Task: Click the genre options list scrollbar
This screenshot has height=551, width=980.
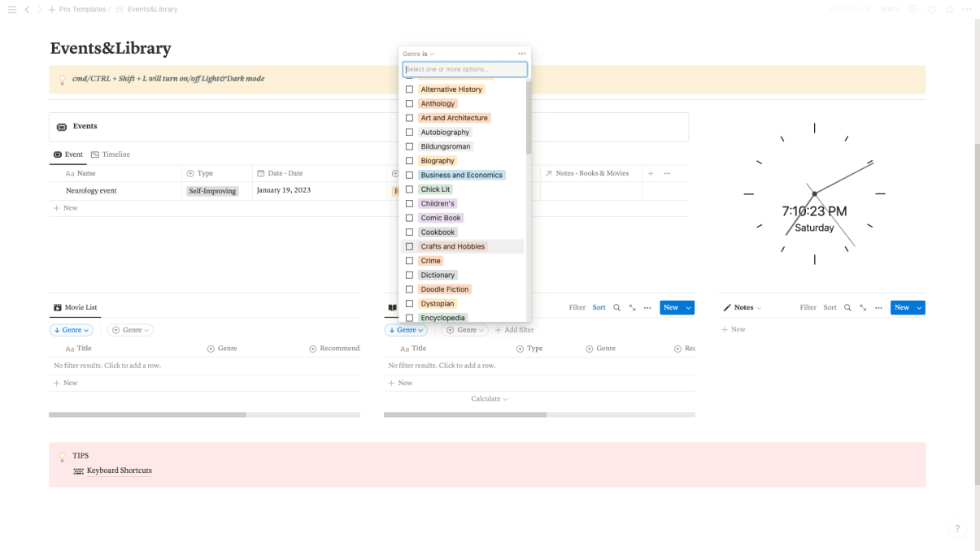Action: (529, 118)
